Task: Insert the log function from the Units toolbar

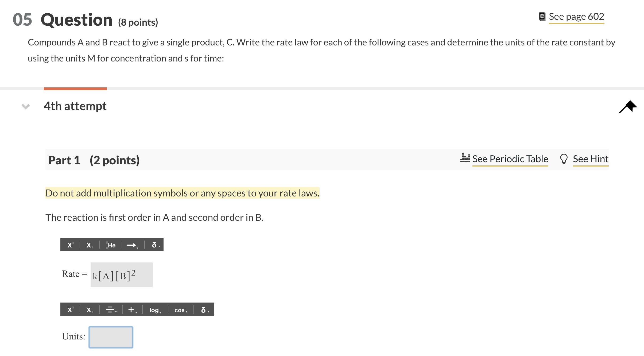Action: (154, 309)
